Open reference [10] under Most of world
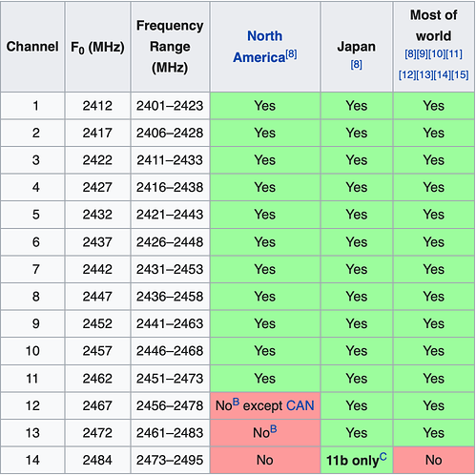 coord(437,54)
